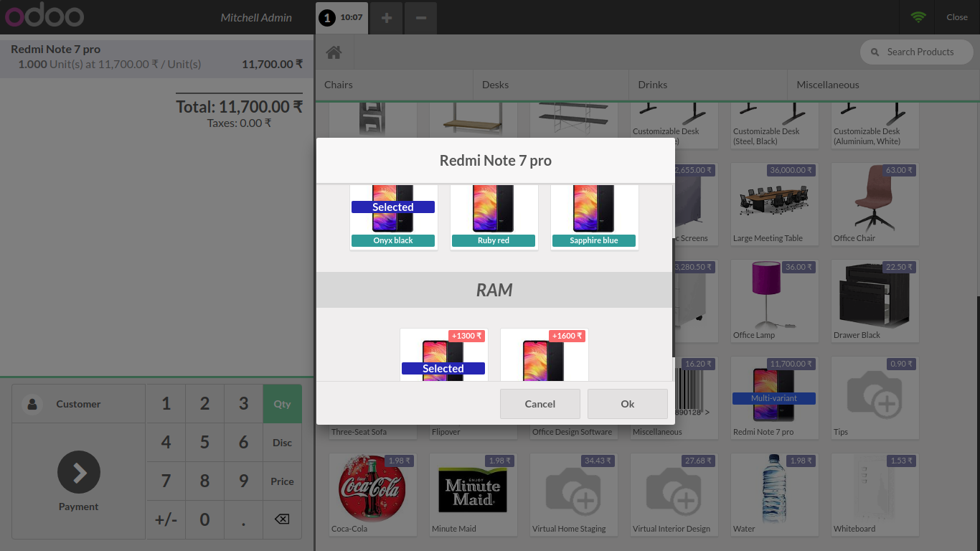980x551 pixels.
Task: Click numpad key 9
Action: coord(243,481)
